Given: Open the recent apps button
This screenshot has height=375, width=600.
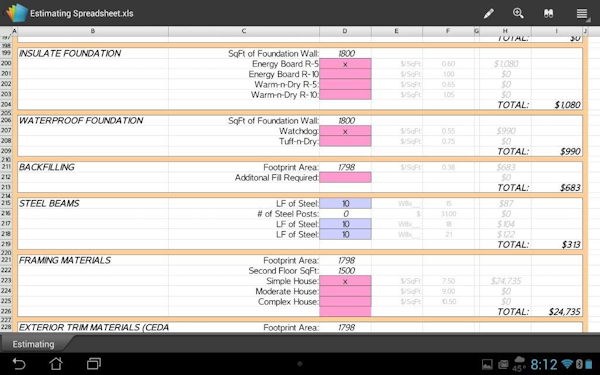Looking at the screenshot, I should pos(94,363).
